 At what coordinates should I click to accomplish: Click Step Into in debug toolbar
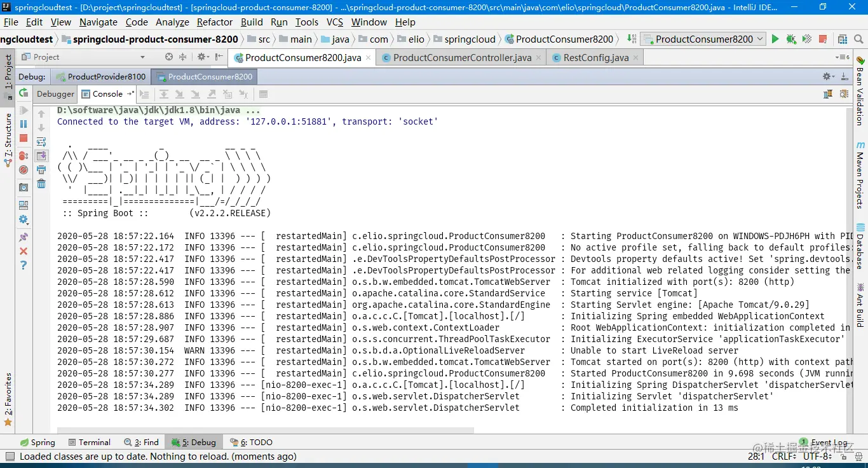pyautogui.click(x=179, y=94)
